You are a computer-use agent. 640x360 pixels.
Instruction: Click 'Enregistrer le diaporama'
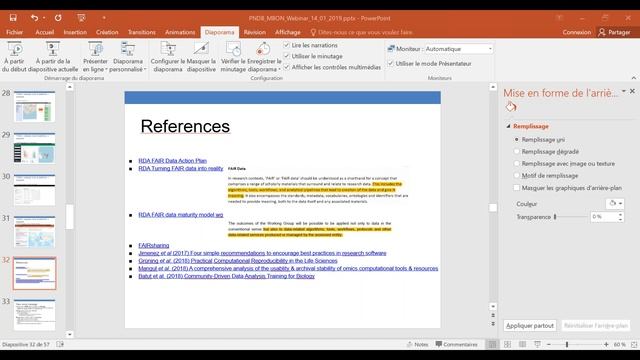pyautogui.click(x=264, y=57)
